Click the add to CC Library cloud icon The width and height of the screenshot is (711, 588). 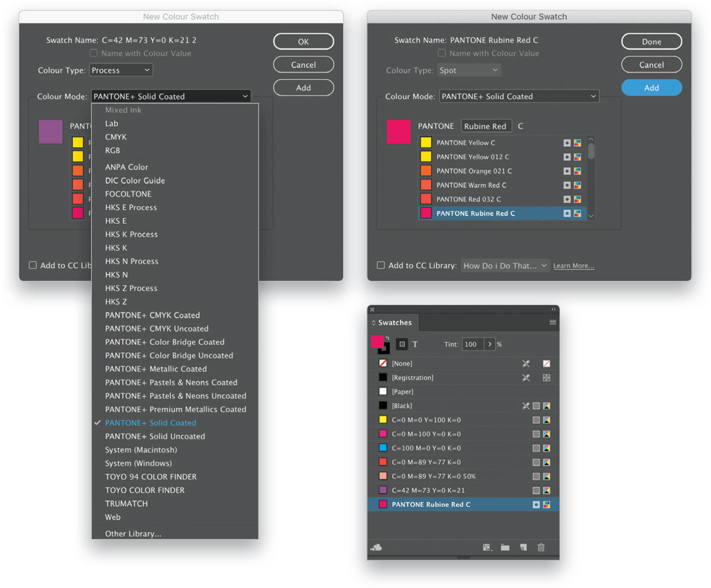tap(376, 547)
